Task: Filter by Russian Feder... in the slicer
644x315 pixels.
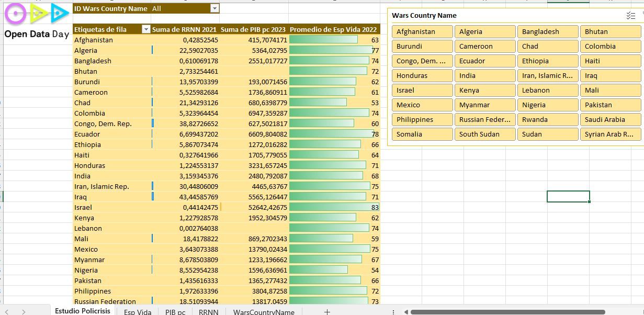Action: (x=485, y=119)
